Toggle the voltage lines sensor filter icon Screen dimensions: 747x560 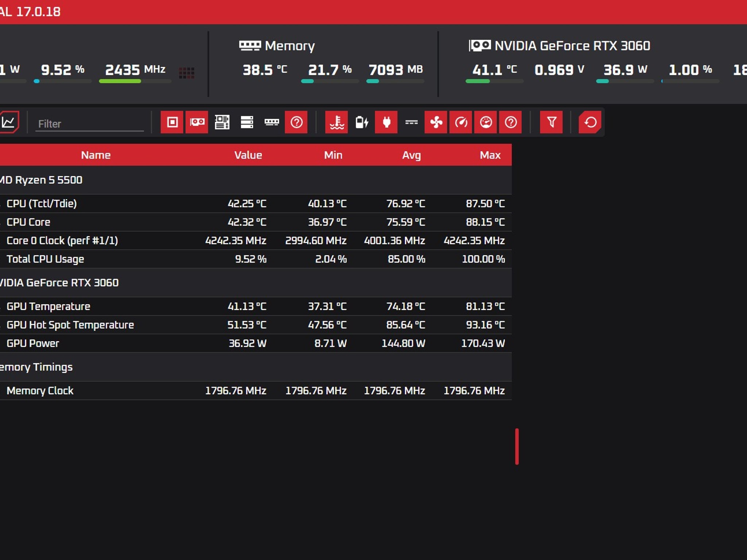pyautogui.click(x=411, y=122)
